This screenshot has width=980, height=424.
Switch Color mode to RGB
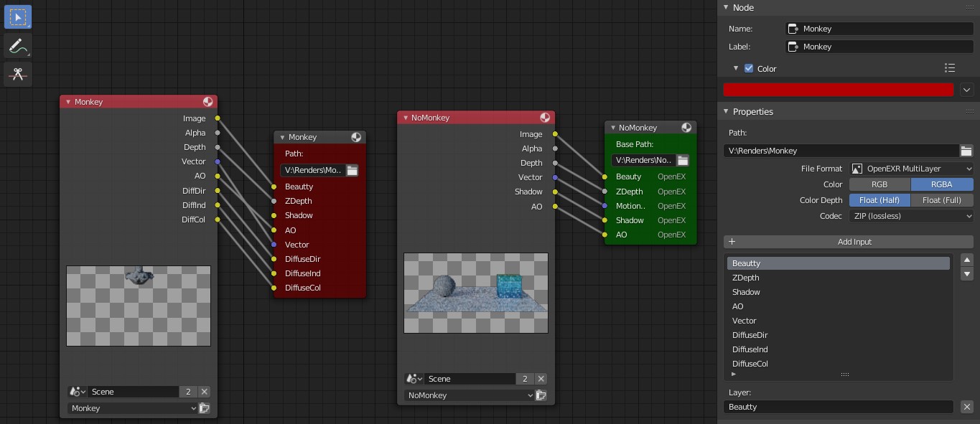tap(879, 184)
